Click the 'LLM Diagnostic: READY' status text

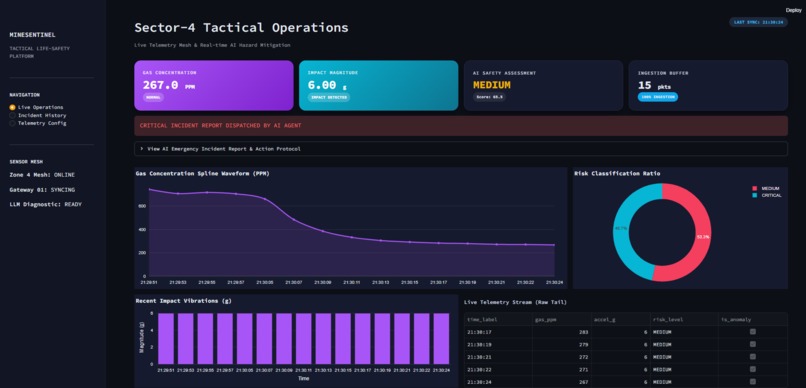pos(45,204)
